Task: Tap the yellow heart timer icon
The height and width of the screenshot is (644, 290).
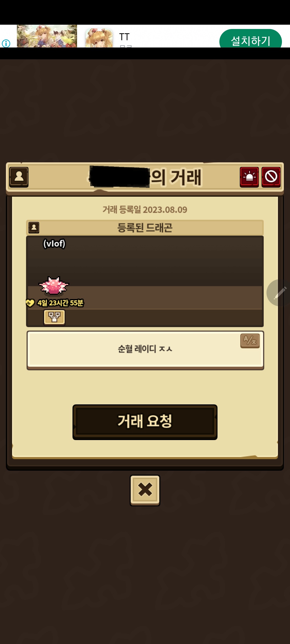Action: [30, 303]
